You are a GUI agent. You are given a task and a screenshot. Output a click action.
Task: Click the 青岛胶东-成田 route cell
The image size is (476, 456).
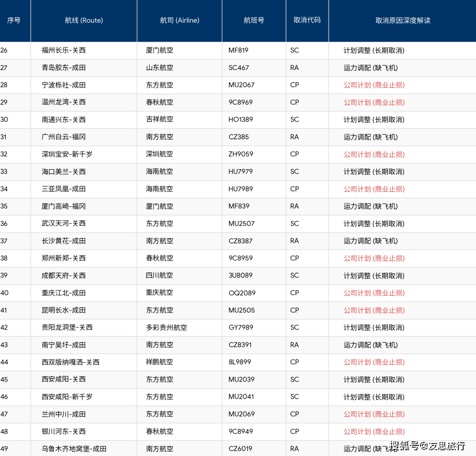click(63, 68)
